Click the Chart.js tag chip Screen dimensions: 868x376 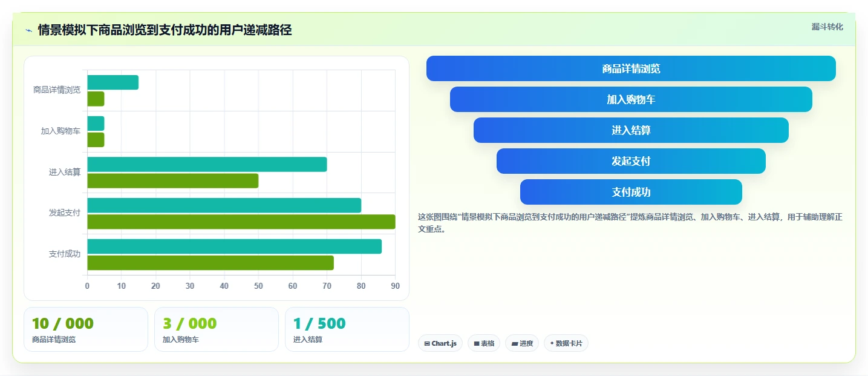(440, 343)
